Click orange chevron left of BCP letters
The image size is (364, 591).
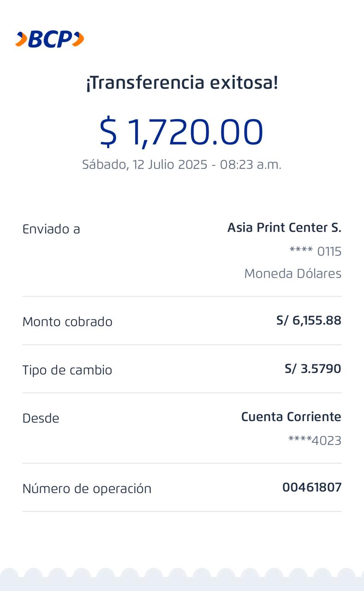(21, 39)
